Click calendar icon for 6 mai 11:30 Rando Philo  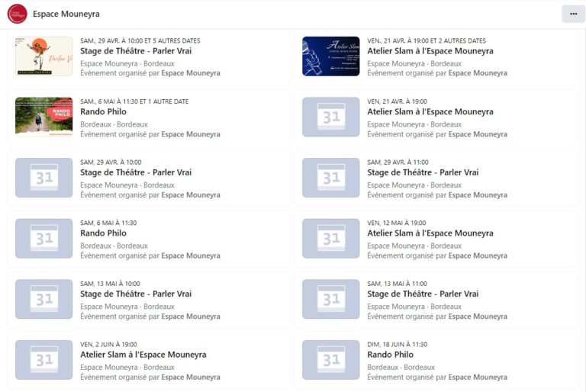pos(43,239)
